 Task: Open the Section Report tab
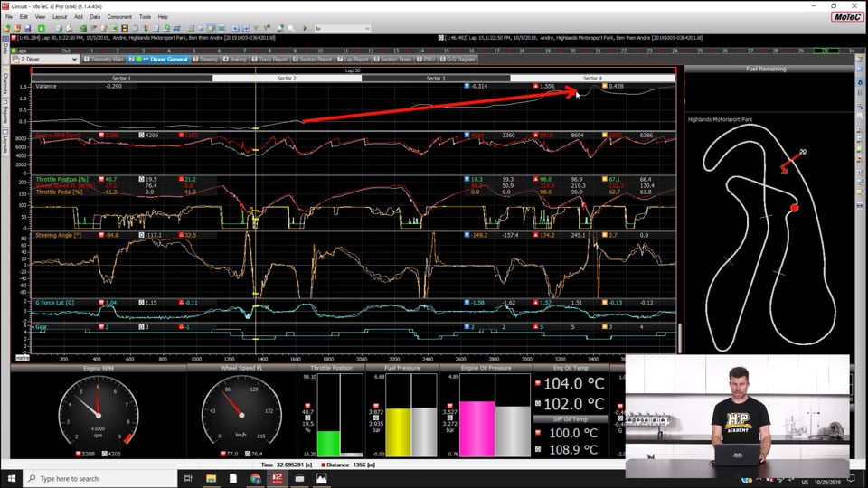312,60
